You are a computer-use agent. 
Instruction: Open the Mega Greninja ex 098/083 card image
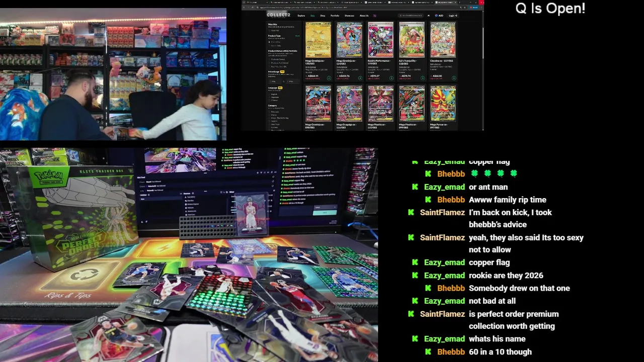pos(318,104)
